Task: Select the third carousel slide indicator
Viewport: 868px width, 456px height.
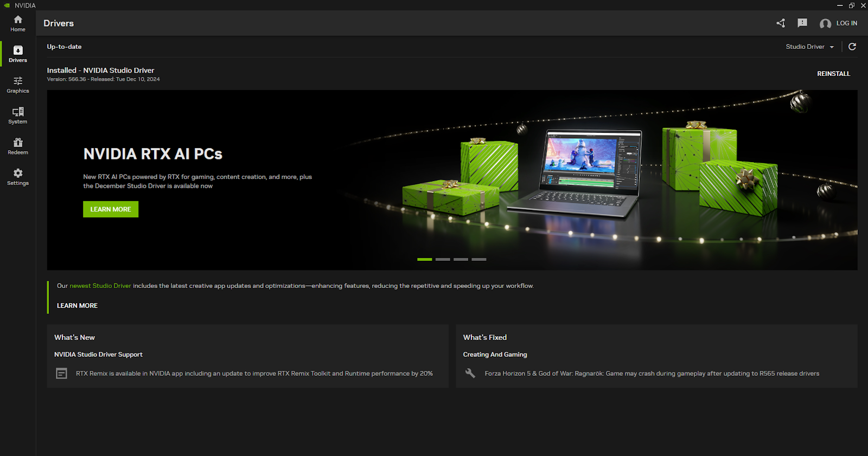Action: click(461, 259)
